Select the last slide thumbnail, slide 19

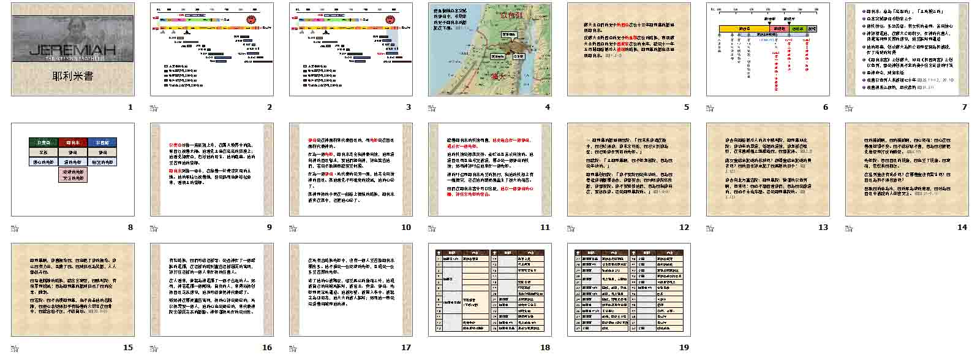point(628,289)
